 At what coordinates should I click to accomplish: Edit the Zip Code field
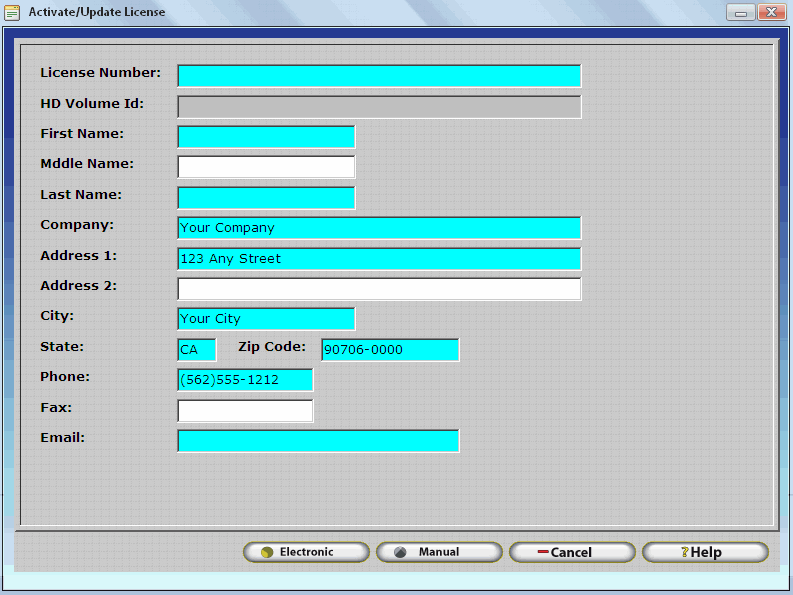pos(390,350)
